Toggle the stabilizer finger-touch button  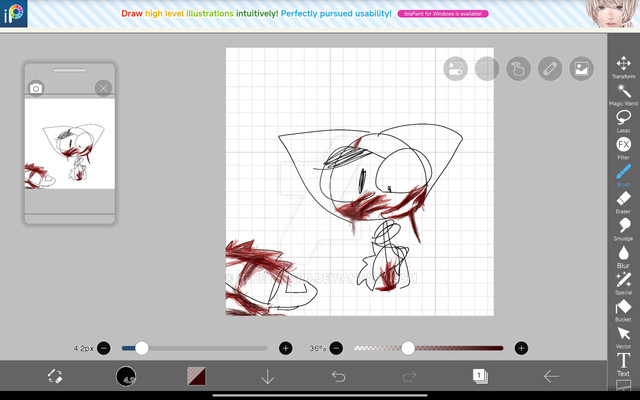click(x=517, y=68)
